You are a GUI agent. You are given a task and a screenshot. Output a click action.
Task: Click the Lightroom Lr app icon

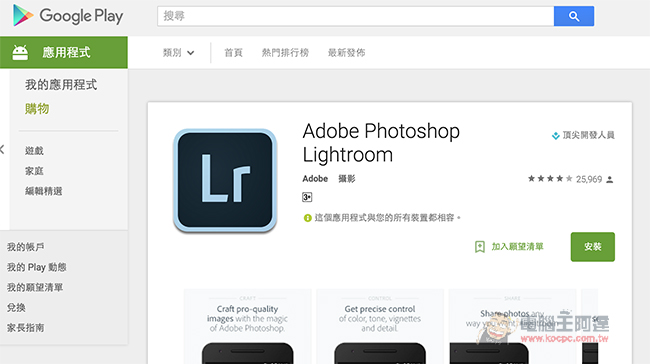pyautogui.click(x=225, y=180)
